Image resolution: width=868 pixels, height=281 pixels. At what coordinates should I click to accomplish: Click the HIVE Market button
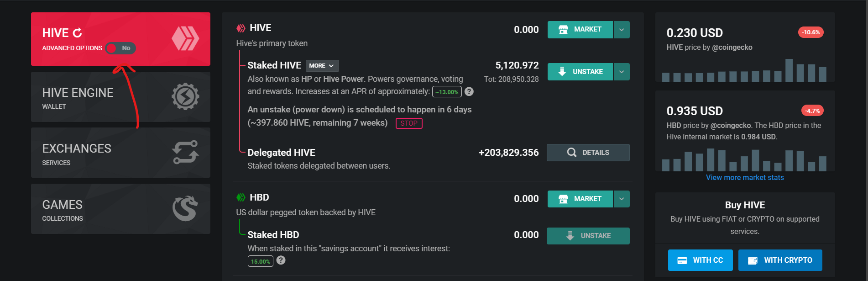580,30
